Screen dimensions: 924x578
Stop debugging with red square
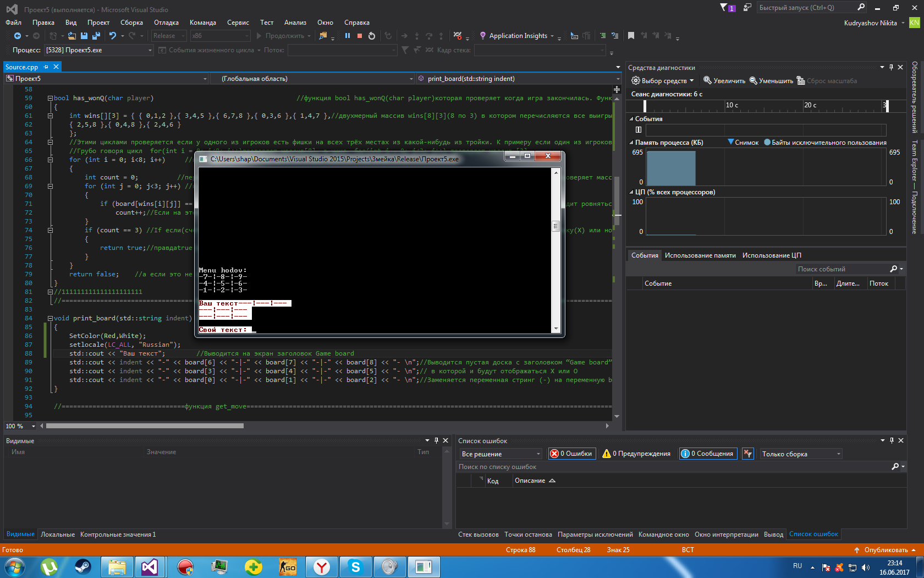[360, 36]
